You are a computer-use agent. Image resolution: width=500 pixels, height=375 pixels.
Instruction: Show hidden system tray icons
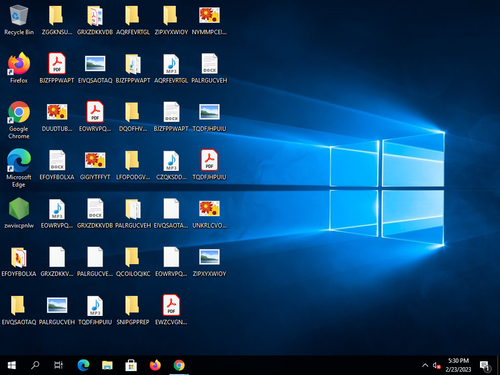[425, 365]
